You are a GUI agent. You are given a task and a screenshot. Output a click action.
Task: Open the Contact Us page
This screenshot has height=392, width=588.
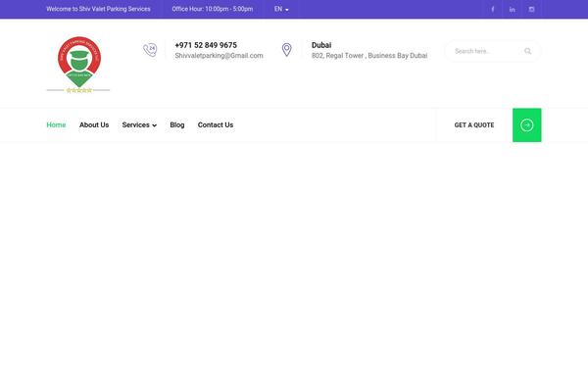pyautogui.click(x=216, y=124)
